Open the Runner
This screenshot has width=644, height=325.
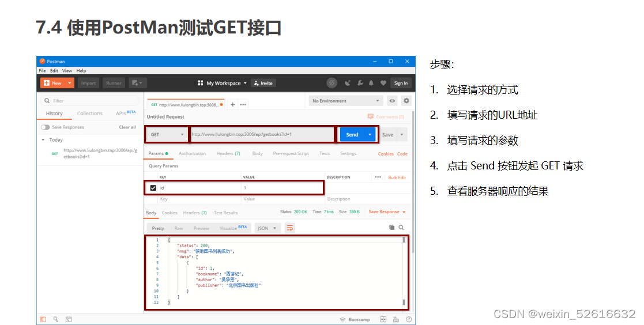[114, 83]
